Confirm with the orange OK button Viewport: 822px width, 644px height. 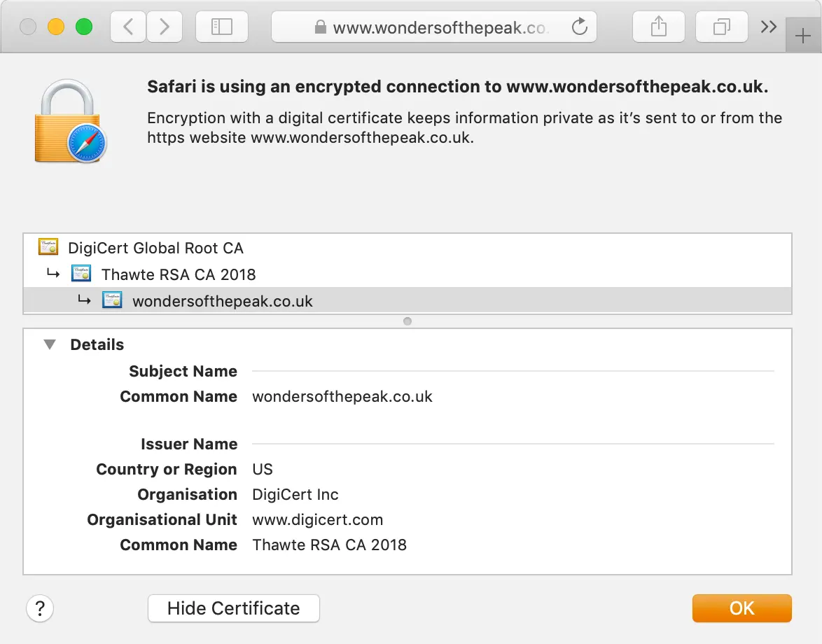click(741, 608)
